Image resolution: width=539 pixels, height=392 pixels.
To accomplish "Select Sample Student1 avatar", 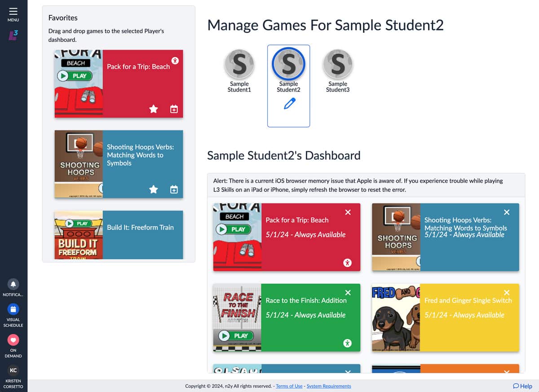I will click(239, 65).
